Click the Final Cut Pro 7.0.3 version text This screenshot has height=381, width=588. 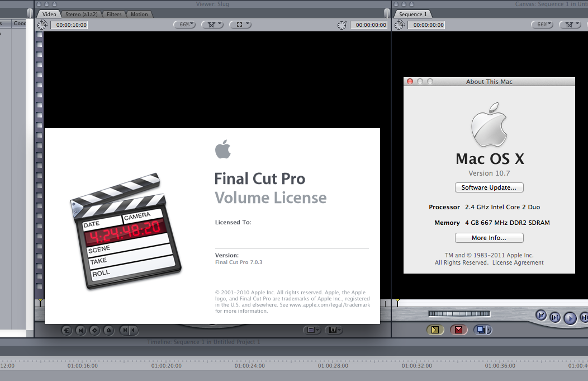239,262
